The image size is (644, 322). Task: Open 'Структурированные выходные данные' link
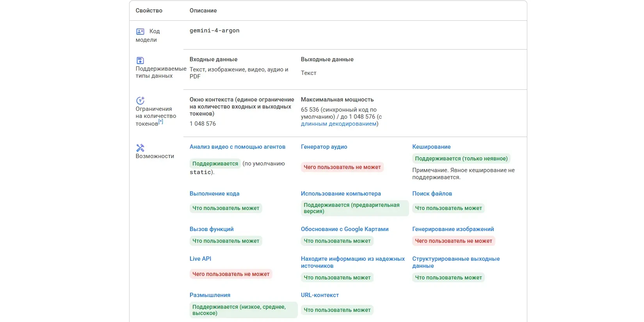pos(456,262)
